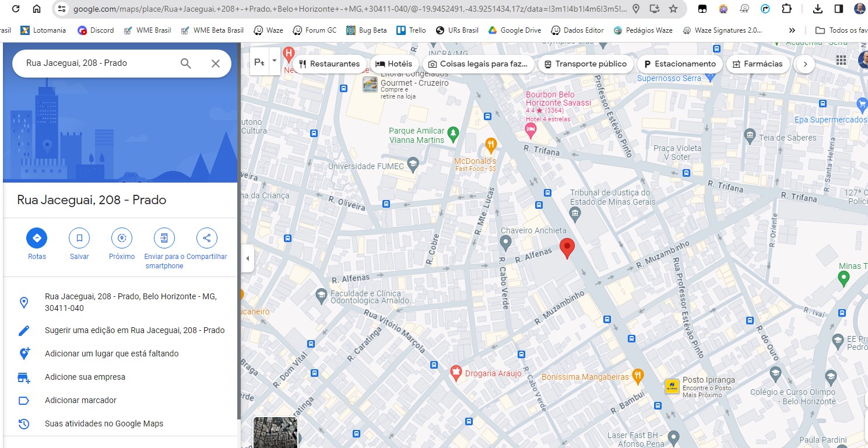Select the Restaurantes filter chip
868x448 pixels.
click(329, 64)
